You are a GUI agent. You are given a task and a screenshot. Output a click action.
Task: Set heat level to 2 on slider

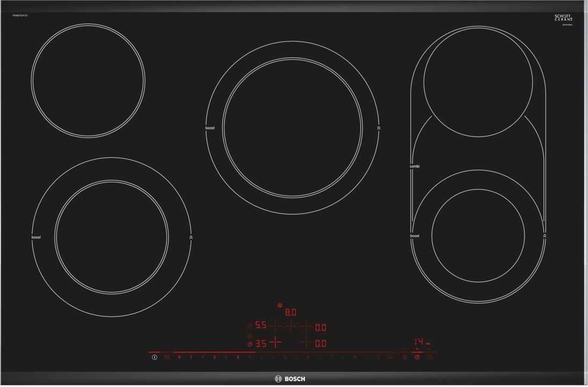[214, 358]
